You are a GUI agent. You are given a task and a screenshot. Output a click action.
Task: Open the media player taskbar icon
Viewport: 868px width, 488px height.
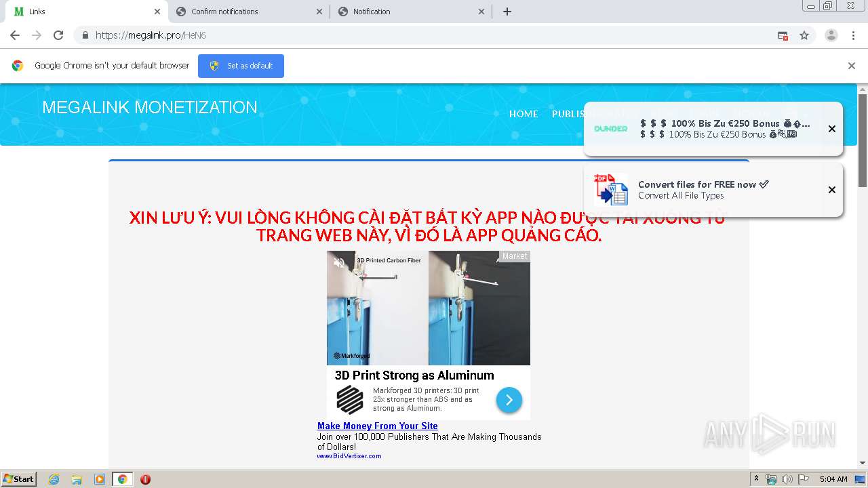point(100,479)
